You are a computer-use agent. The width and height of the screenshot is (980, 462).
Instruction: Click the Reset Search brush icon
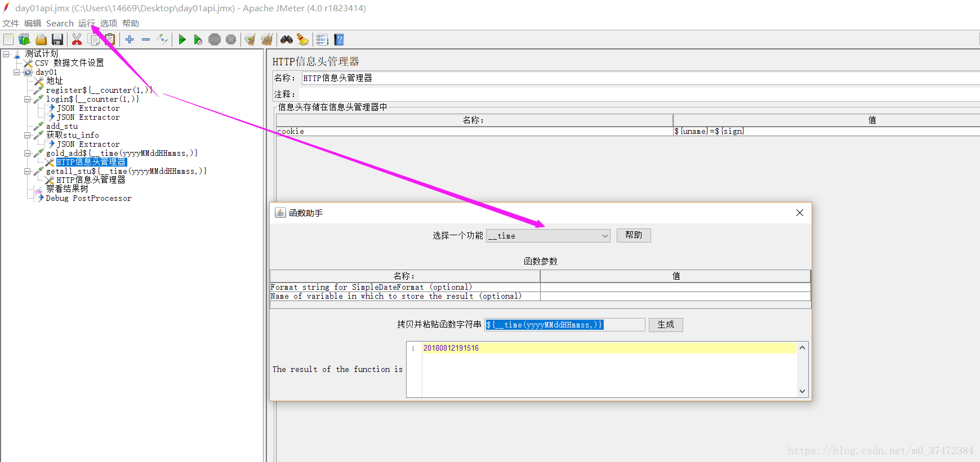coord(303,39)
